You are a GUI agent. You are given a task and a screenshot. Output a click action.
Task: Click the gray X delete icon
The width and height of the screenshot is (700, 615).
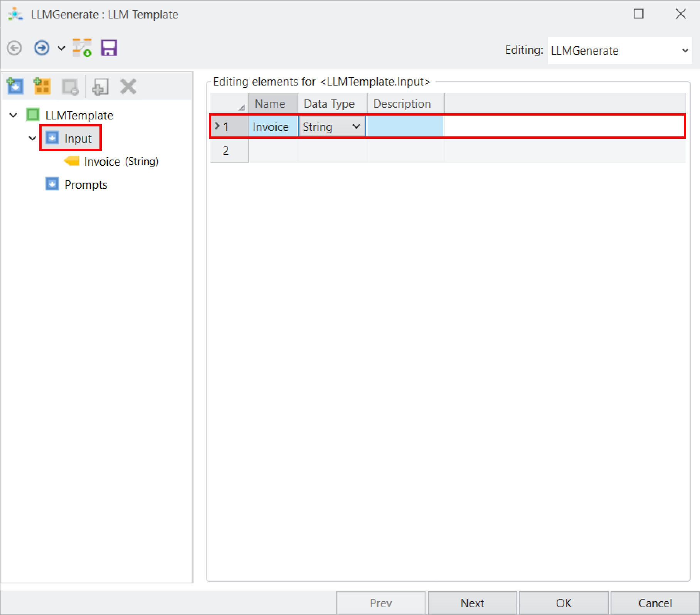coord(128,86)
